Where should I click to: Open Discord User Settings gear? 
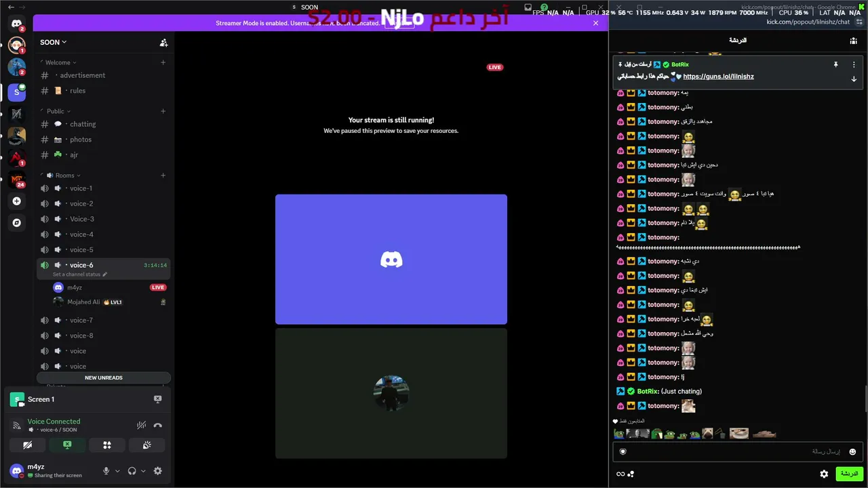[158, 471]
